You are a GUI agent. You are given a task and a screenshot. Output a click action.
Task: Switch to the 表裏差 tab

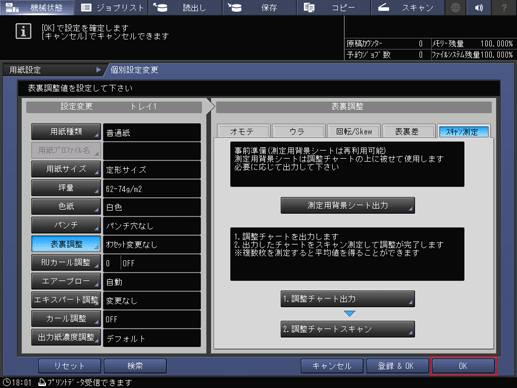point(409,131)
